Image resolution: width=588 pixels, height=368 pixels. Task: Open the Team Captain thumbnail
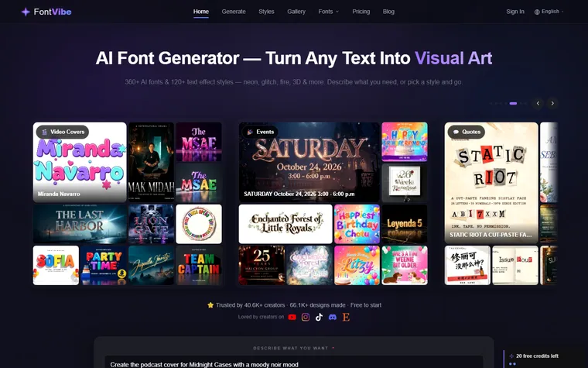[199, 266]
